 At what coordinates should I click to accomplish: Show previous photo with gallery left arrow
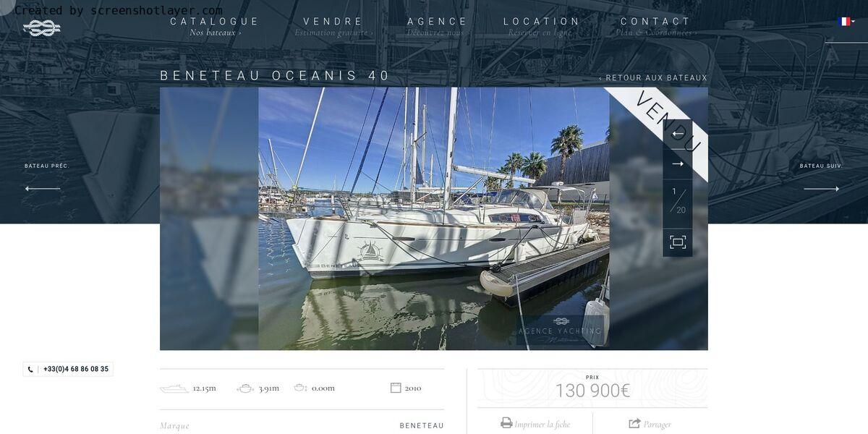(678, 134)
